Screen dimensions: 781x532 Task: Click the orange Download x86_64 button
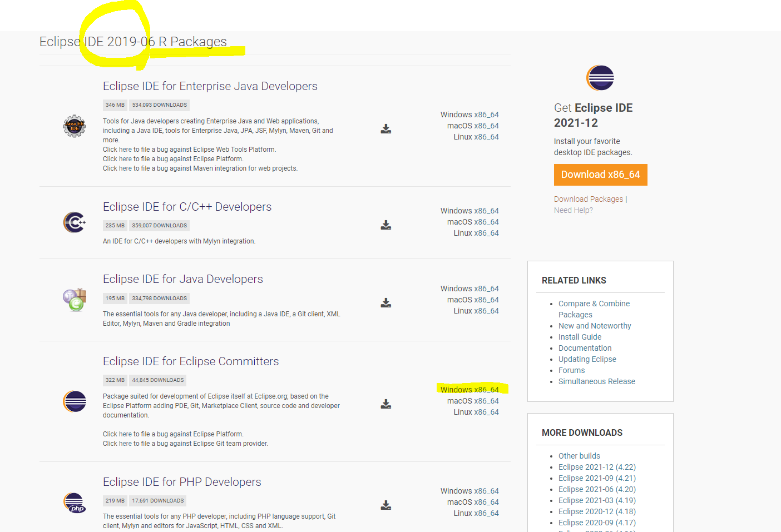[601, 175]
